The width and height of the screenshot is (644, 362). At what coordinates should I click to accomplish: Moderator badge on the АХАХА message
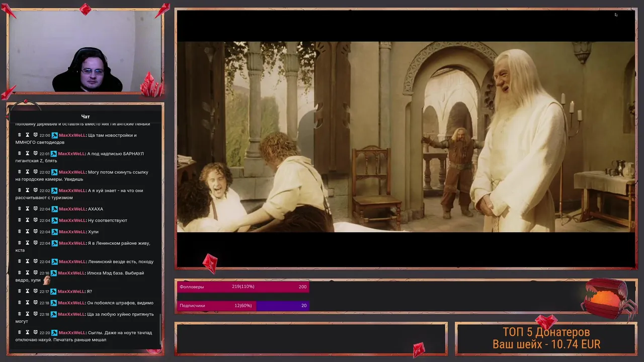55,209
